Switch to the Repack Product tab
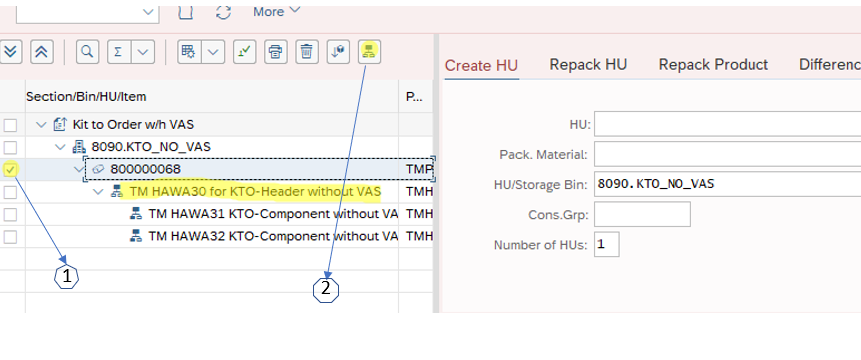The width and height of the screenshot is (861, 360). point(713,65)
